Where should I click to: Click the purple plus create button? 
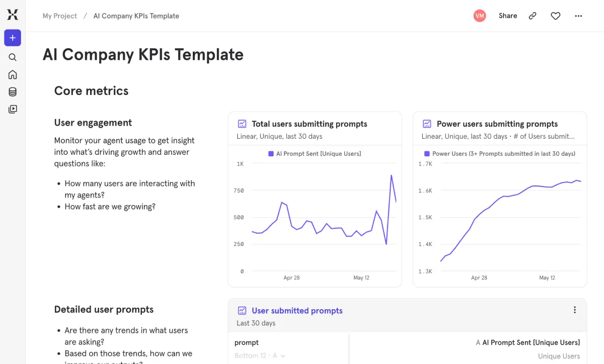pyautogui.click(x=13, y=38)
